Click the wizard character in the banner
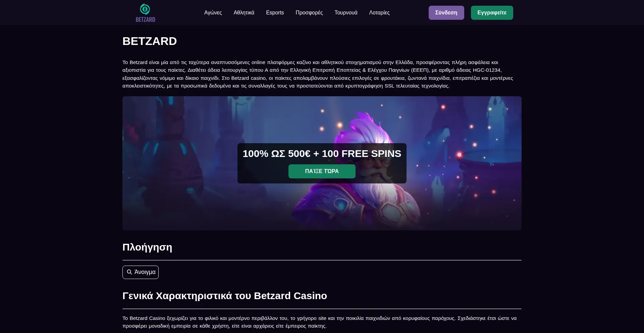 (x=369, y=174)
